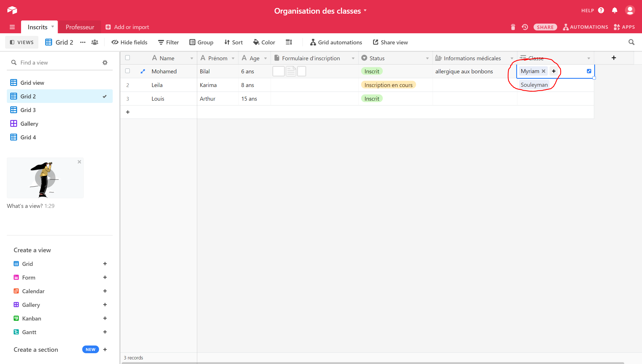Open the base history clock icon
The width and height of the screenshot is (642, 364).
coord(525,27)
